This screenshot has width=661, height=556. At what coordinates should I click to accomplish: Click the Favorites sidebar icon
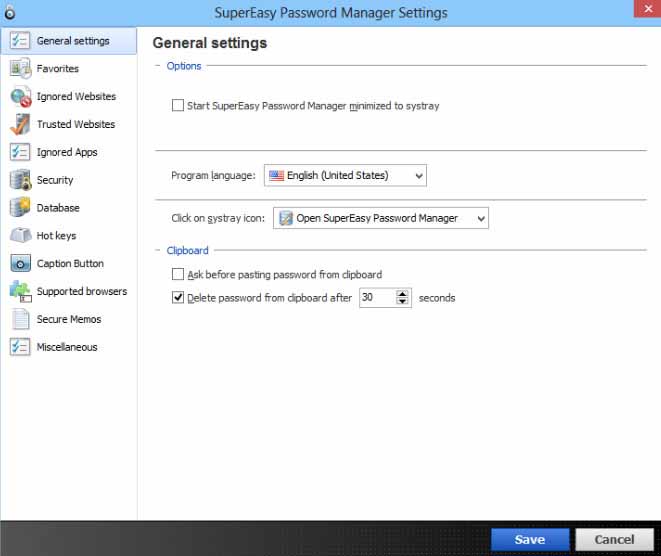coord(20,69)
